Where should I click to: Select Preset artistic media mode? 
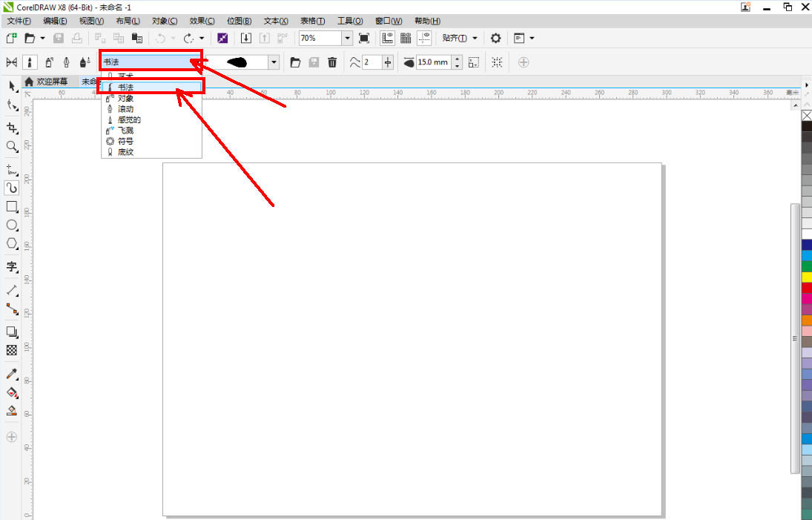coord(11,62)
